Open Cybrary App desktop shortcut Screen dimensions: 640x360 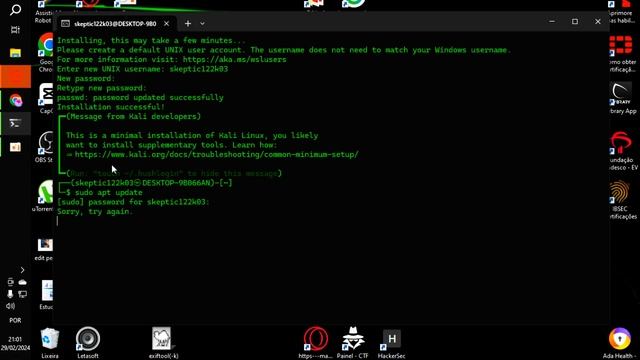623,98
